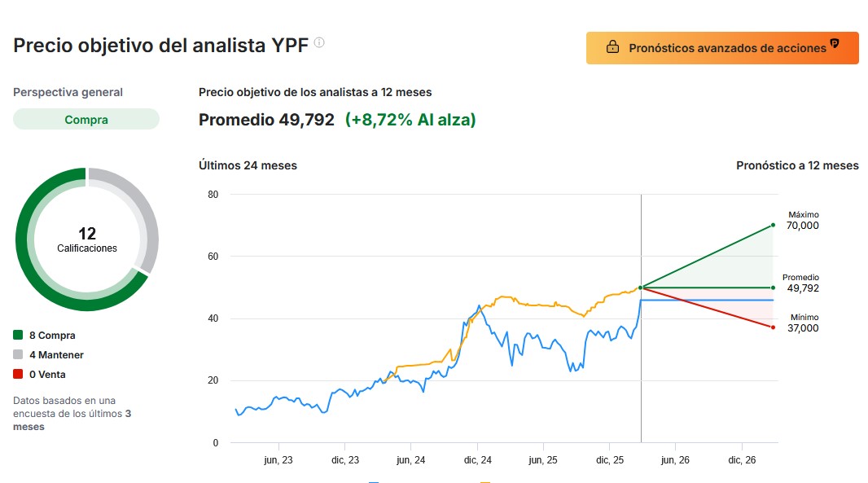Click the green Compra legend square
Viewport: 868px width, 483px height.
point(18,336)
